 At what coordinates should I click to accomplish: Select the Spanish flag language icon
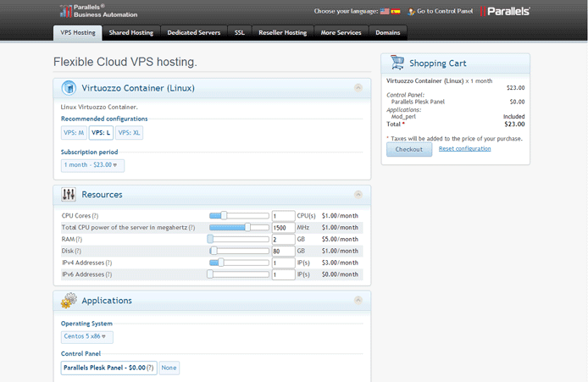(x=396, y=11)
